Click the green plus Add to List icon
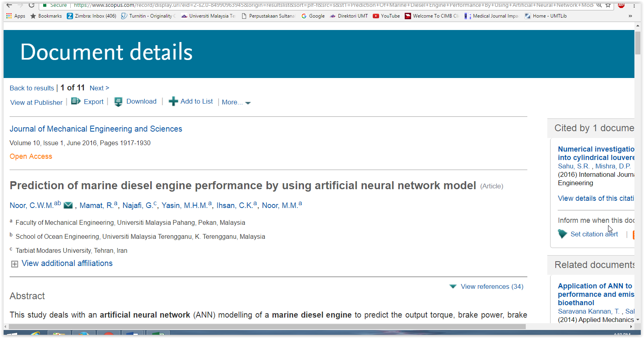Viewport: 644px width, 338px height. (x=173, y=102)
